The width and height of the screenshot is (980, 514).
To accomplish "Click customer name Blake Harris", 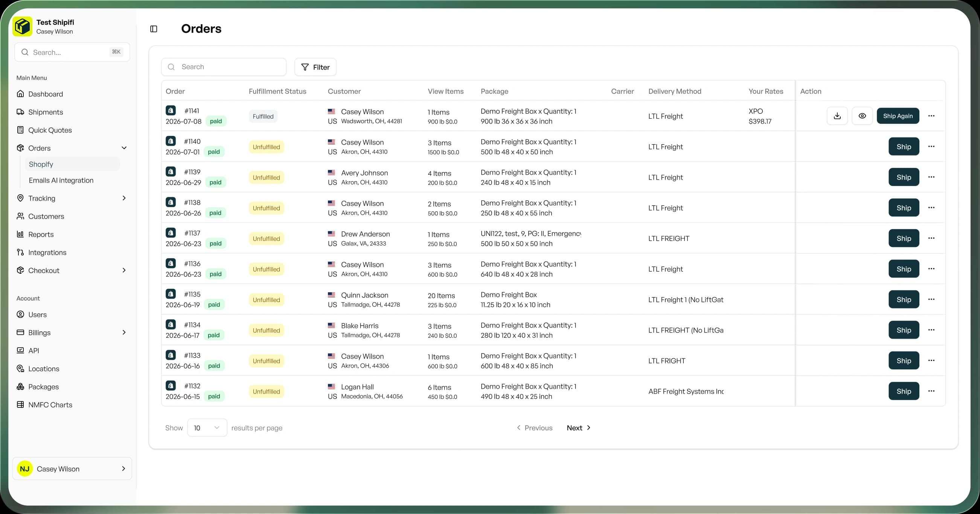I will click(360, 326).
